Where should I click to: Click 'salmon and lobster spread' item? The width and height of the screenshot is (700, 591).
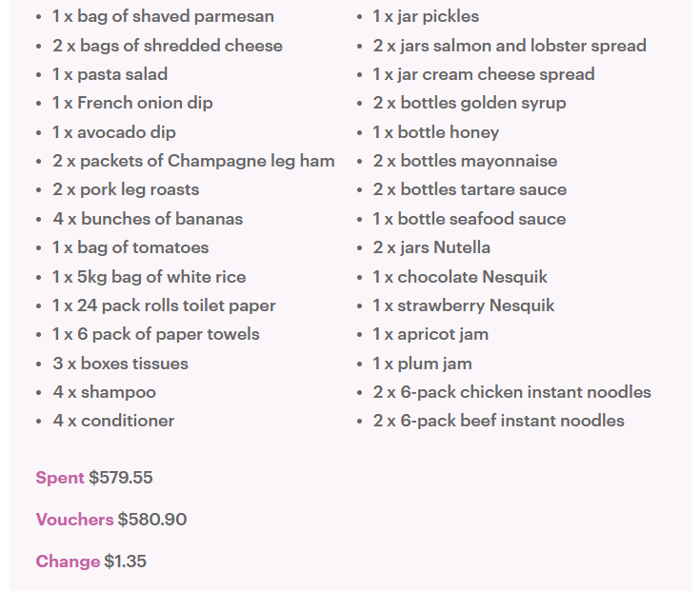click(x=510, y=46)
